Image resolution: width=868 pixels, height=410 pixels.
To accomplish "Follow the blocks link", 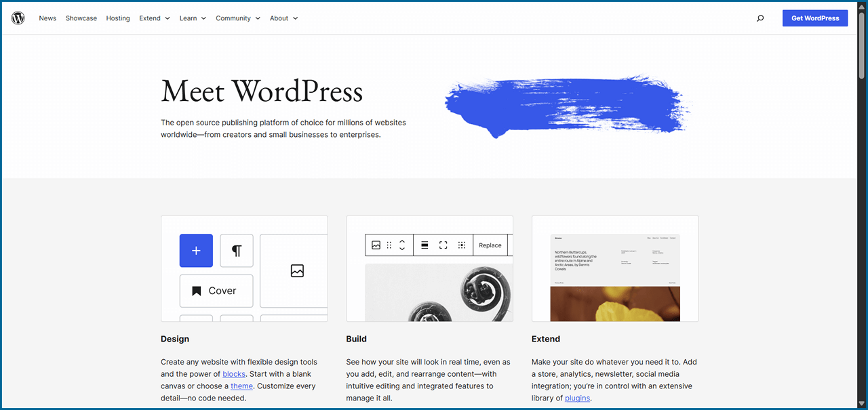I will click(234, 374).
